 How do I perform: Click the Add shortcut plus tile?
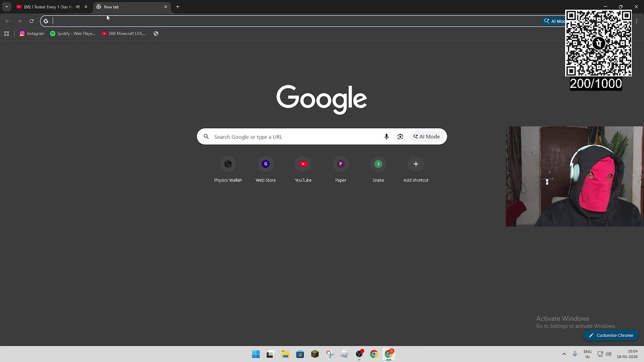[x=416, y=170]
